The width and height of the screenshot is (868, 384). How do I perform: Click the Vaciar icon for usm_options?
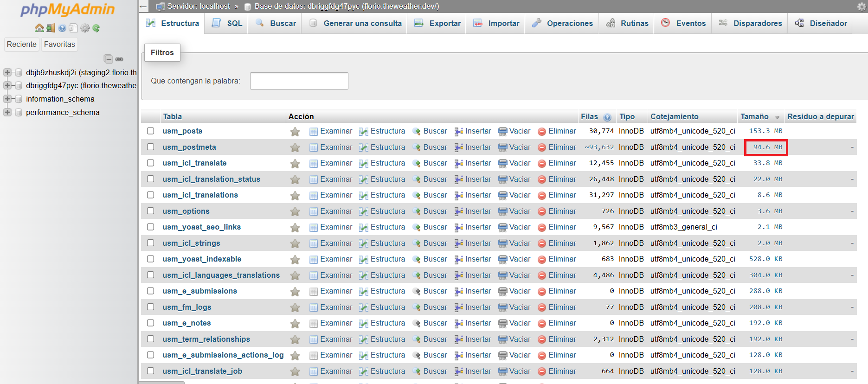502,211
